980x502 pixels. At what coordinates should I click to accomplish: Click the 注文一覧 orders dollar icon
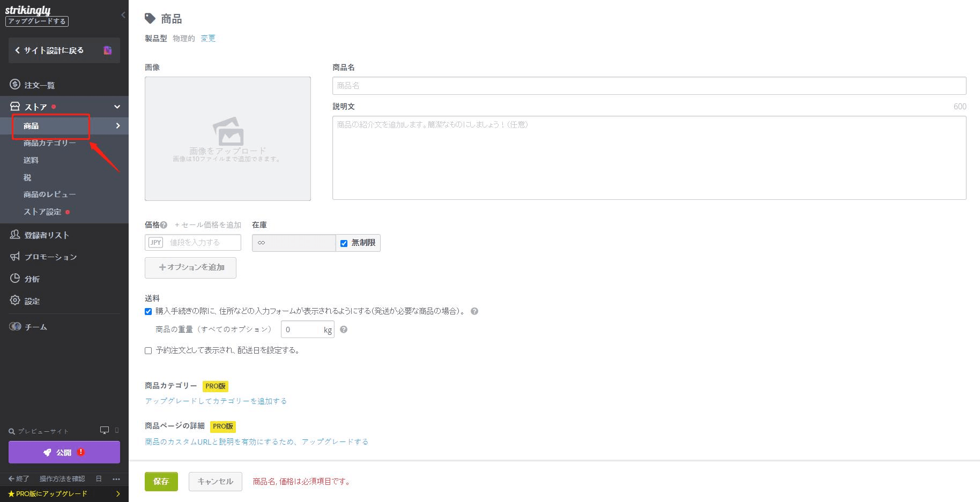(x=15, y=85)
